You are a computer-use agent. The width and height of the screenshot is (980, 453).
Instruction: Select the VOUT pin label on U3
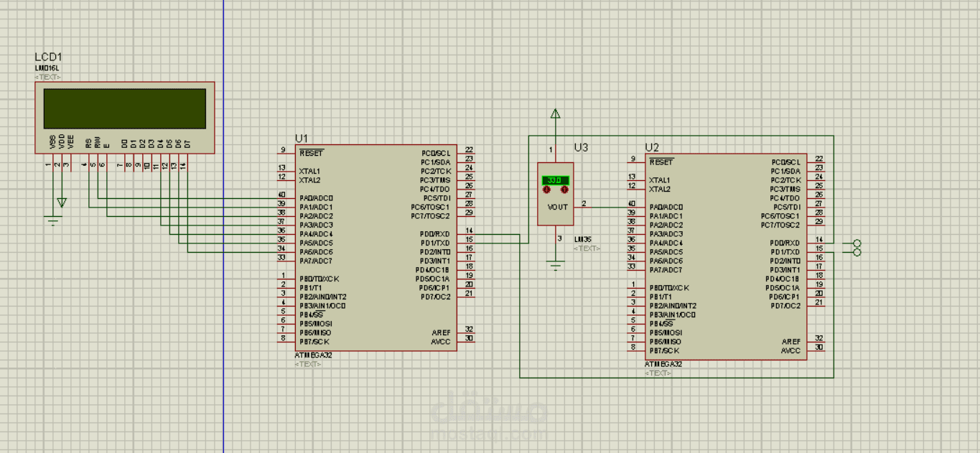(557, 207)
